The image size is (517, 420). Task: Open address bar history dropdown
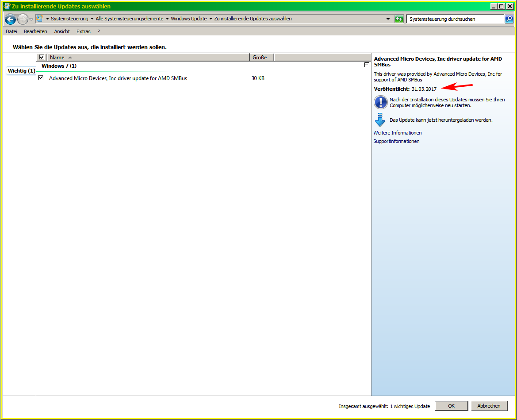[x=388, y=19]
